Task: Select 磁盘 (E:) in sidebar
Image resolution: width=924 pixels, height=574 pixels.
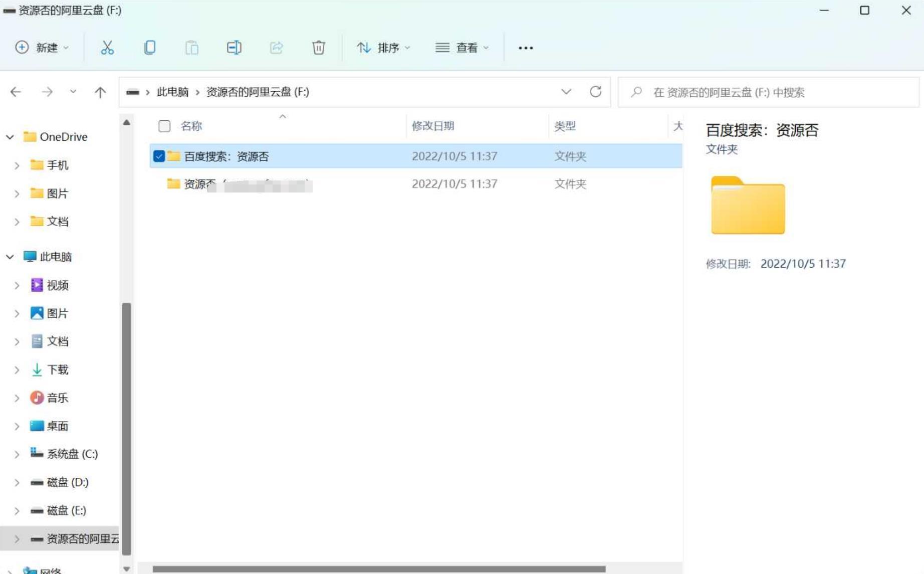Action: (66, 510)
